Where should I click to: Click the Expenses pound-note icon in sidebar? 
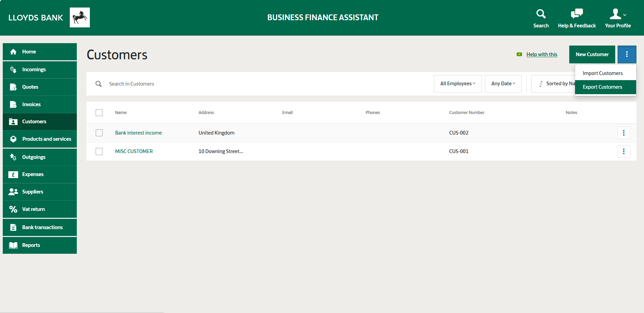pyautogui.click(x=13, y=175)
